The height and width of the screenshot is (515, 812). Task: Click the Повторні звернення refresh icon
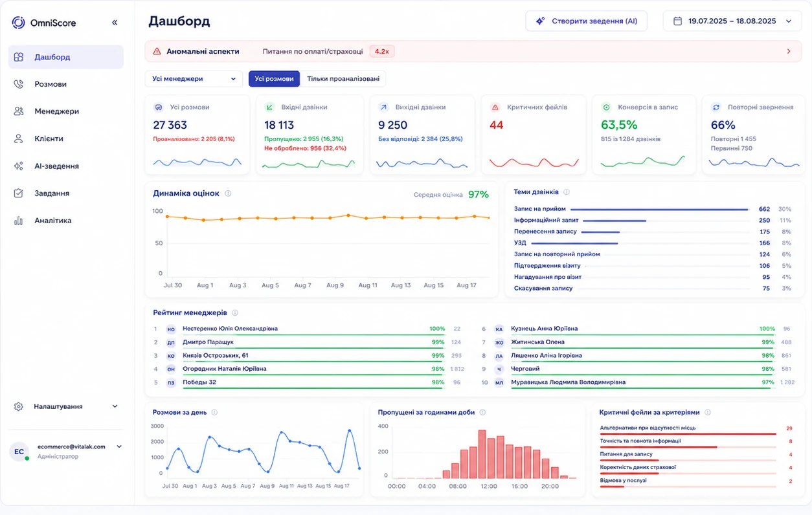click(716, 107)
